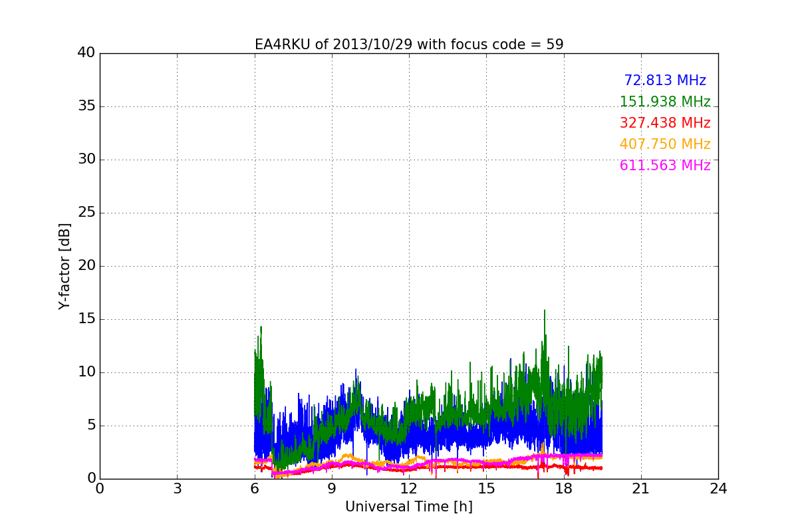Click the x-axis tick label 21
Viewport: 798px width, 532px height.
[x=641, y=489]
